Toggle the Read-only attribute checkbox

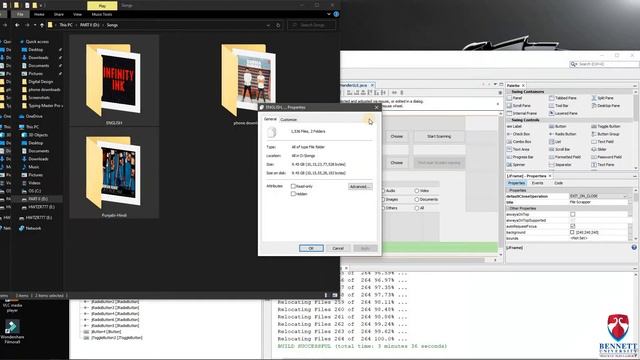click(293, 186)
